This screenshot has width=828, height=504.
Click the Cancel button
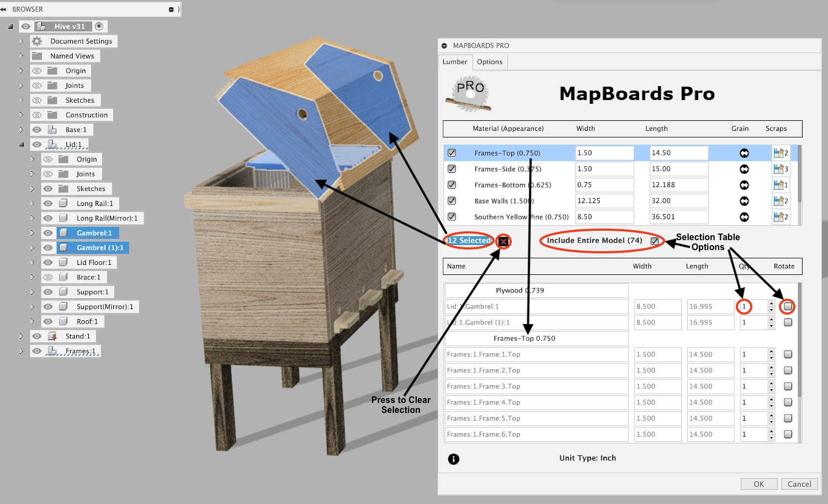799,484
